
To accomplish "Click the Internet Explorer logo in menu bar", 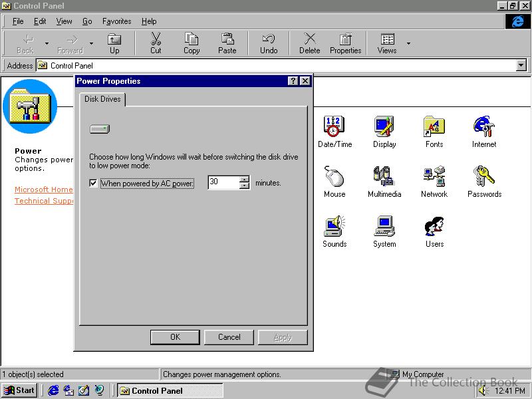I will point(517,21).
